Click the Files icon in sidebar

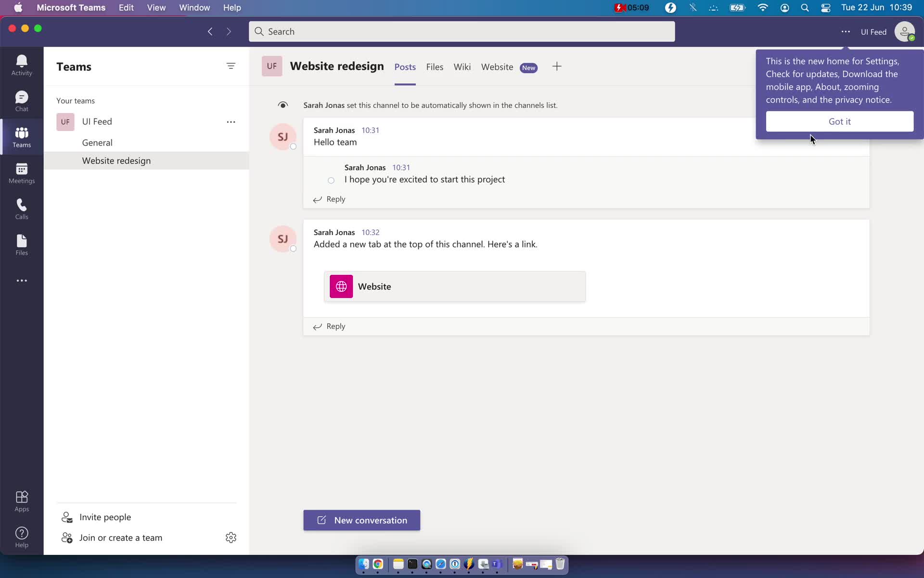[x=22, y=244]
